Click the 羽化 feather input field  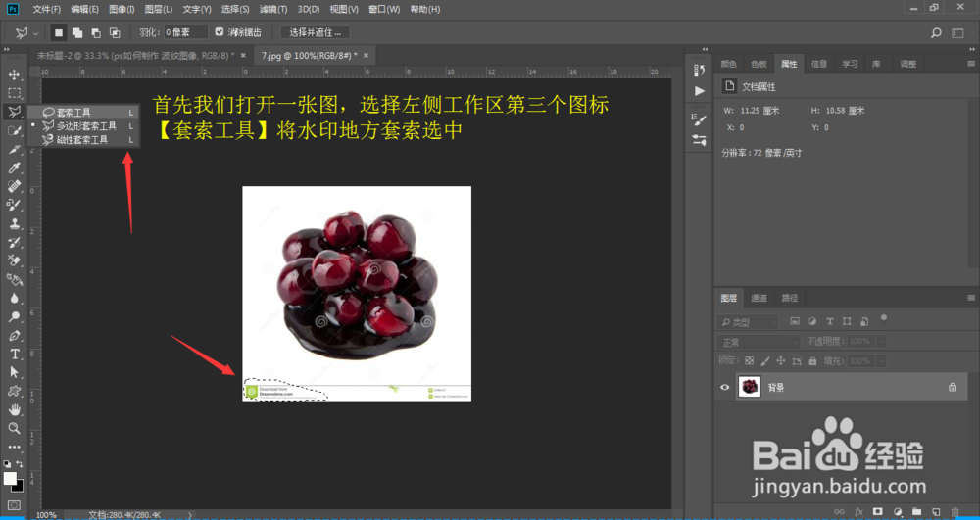(x=185, y=32)
